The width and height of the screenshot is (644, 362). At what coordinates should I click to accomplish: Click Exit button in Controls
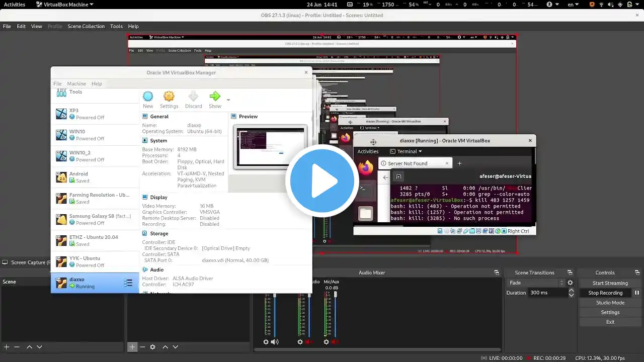pos(610,322)
